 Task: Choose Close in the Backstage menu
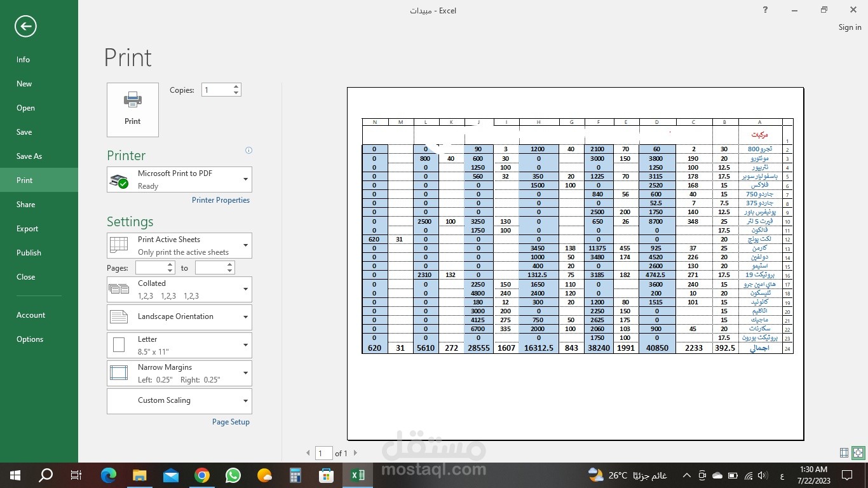click(x=39, y=277)
